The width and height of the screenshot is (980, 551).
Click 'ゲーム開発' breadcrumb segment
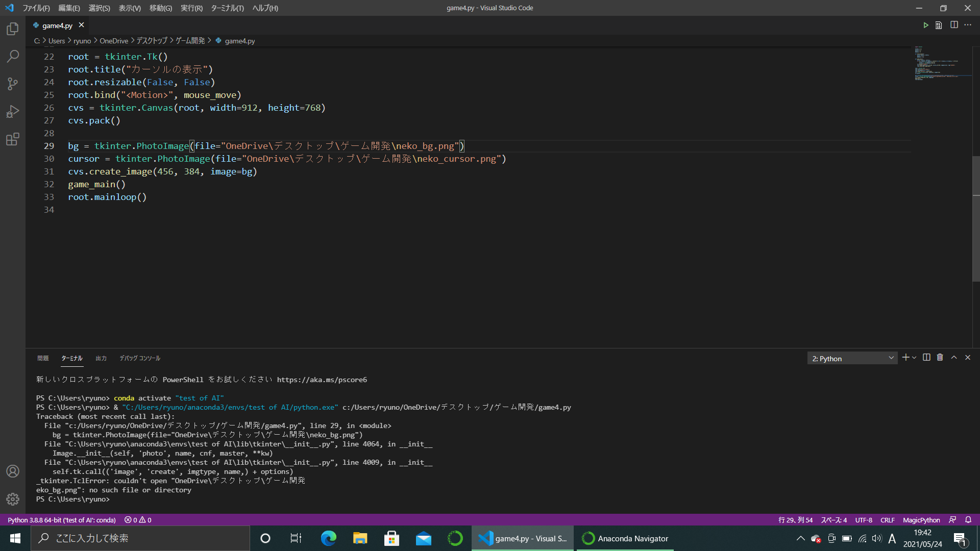190,41
